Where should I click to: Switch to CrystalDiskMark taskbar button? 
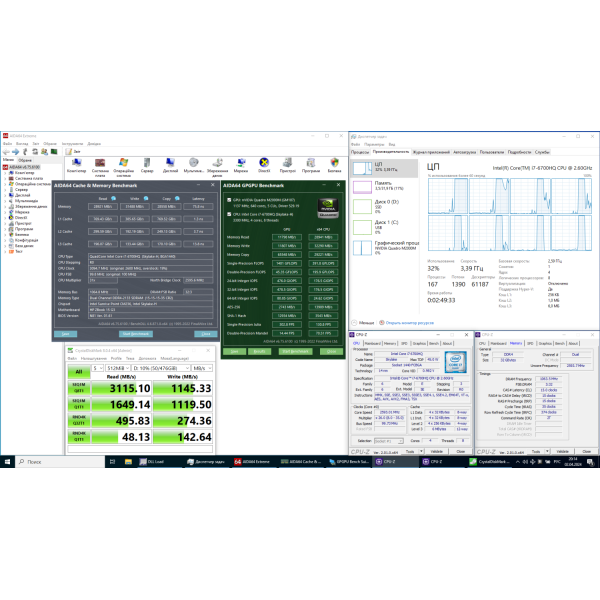pyautogui.click(x=490, y=462)
